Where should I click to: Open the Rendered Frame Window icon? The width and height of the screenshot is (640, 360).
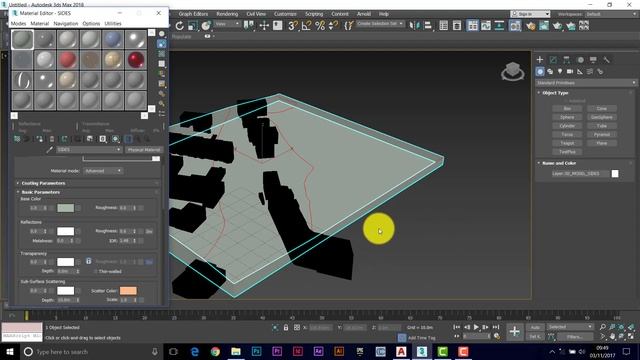(544, 26)
